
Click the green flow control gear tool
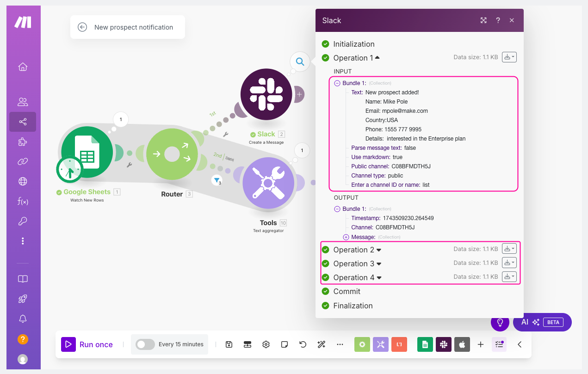(x=362, y=344)
